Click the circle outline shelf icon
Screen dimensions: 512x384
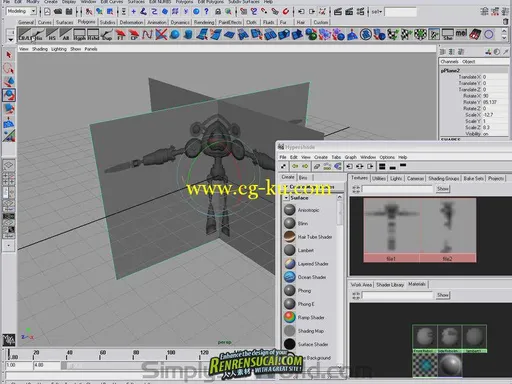click(489, 34)
